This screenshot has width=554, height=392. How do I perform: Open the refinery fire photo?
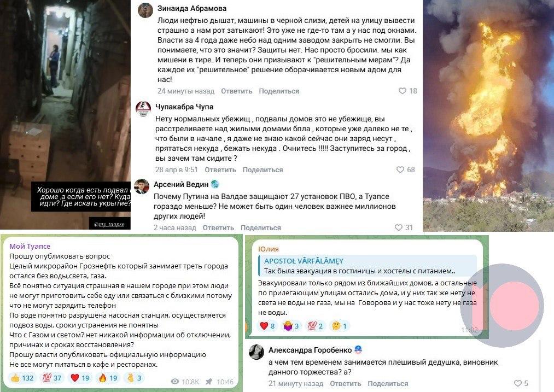pyautogui.click(x=488, y=115)
